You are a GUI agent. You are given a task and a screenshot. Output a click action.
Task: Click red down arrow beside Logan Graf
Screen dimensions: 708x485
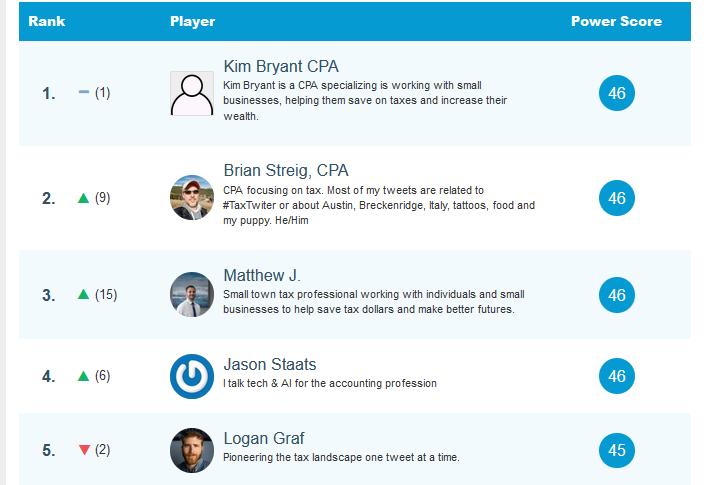pyautogui.click(x=84, y=450)
